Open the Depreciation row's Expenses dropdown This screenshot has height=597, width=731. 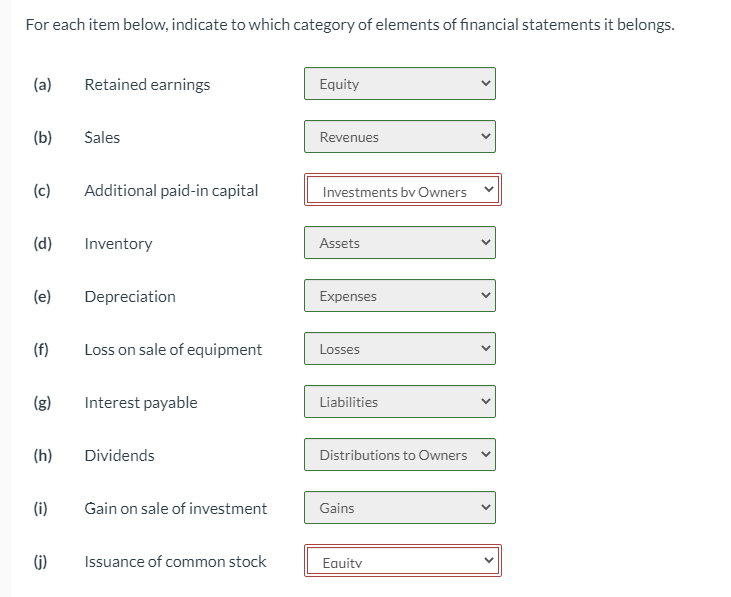[x=400, y=296]
